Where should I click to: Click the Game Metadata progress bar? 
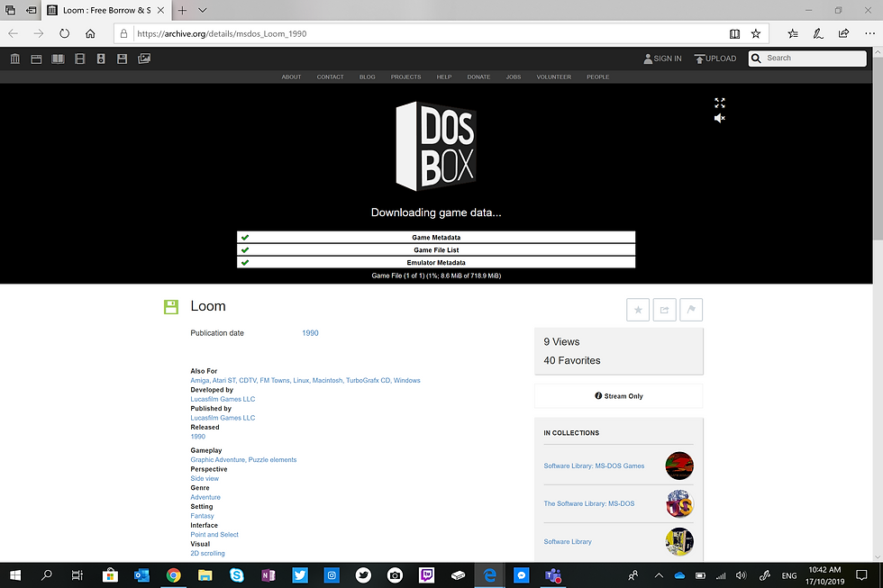436,238
